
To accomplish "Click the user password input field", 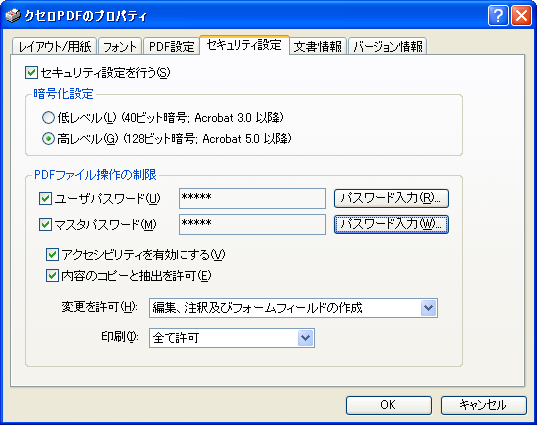I will click(252, 198).
